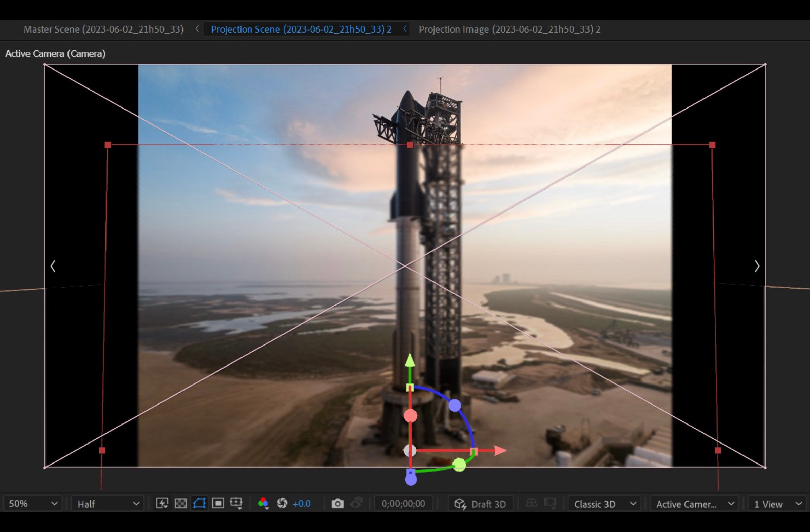This screenshot has width=810, height=532.
Task: Switch to the Master Scene tab
Action: point(103,29)
